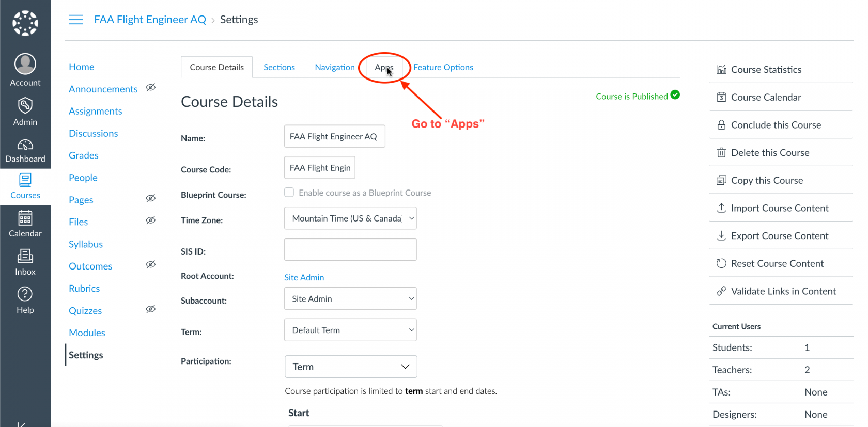This screenshot has width=868, height=427.
Task: Expand the Subaccount Site Admin dropdown
Action: point(350,299)
